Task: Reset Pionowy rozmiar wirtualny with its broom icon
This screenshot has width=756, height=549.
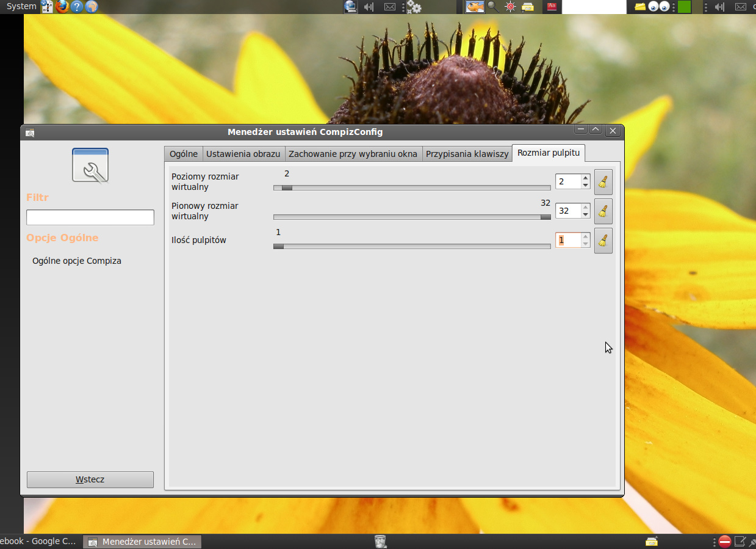Action: [603, 211]
